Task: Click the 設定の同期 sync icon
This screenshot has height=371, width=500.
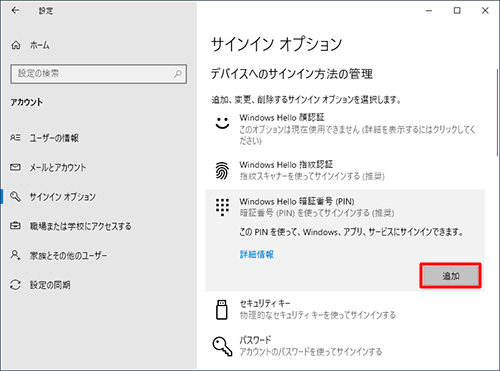Action: coord(15,285)
